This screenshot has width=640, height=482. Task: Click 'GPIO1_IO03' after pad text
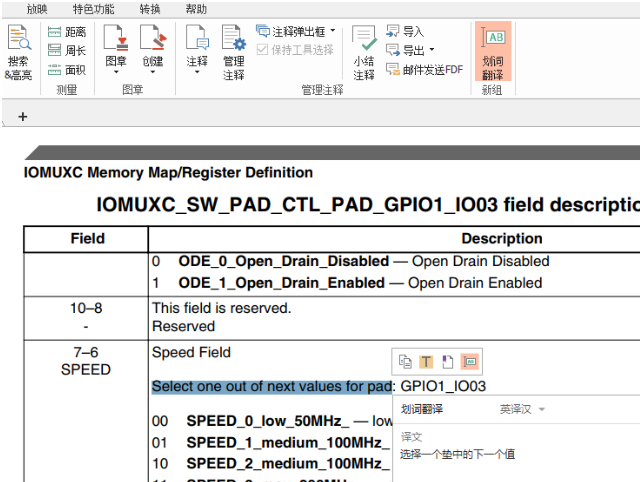443,386
